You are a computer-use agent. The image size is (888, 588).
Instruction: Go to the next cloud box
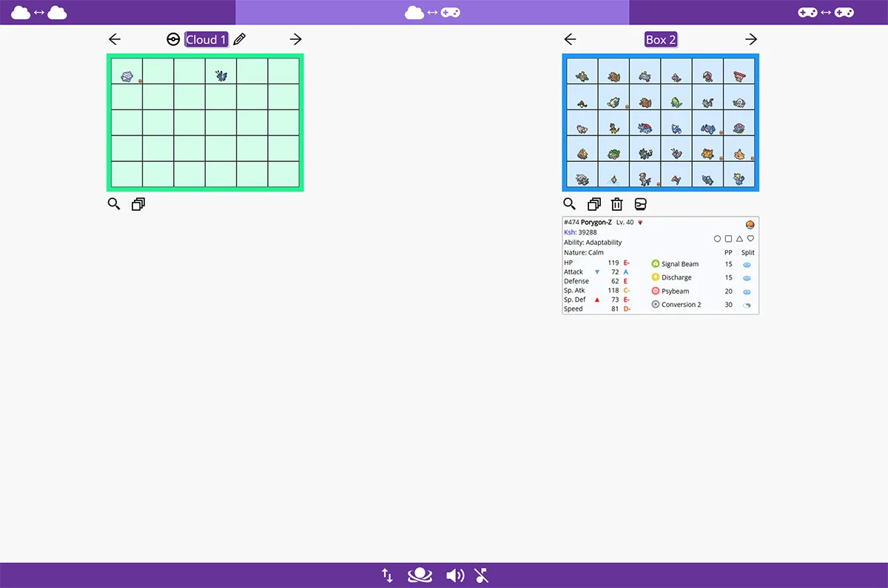(295, 40)
